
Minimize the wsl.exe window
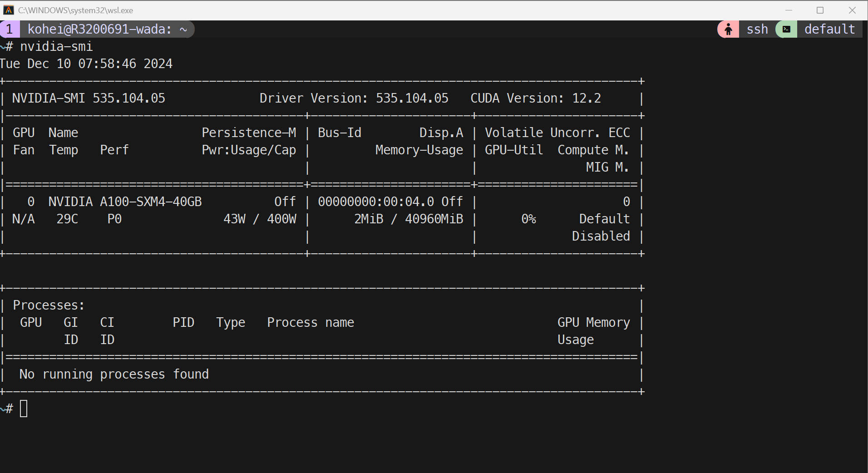tap(789, 10)
